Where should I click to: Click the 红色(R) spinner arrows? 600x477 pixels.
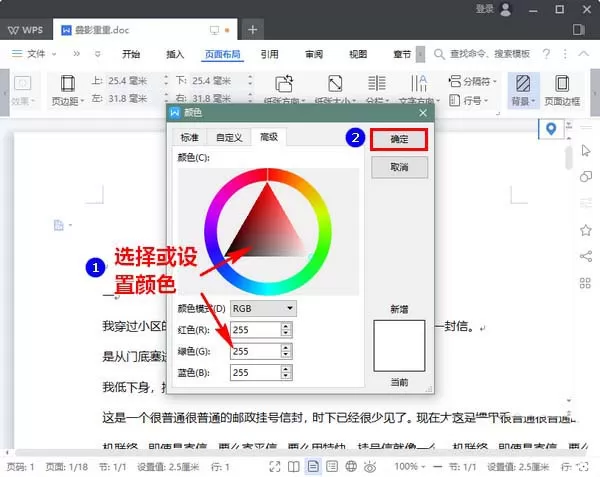coord(286,330)
